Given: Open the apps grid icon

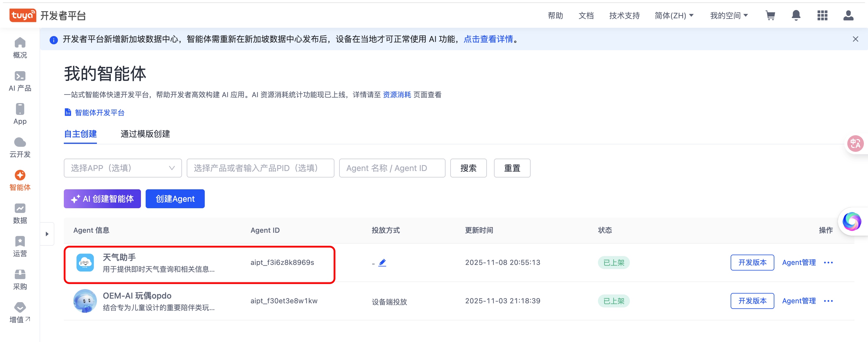Looking at the screenshot, I should (822, 15).
